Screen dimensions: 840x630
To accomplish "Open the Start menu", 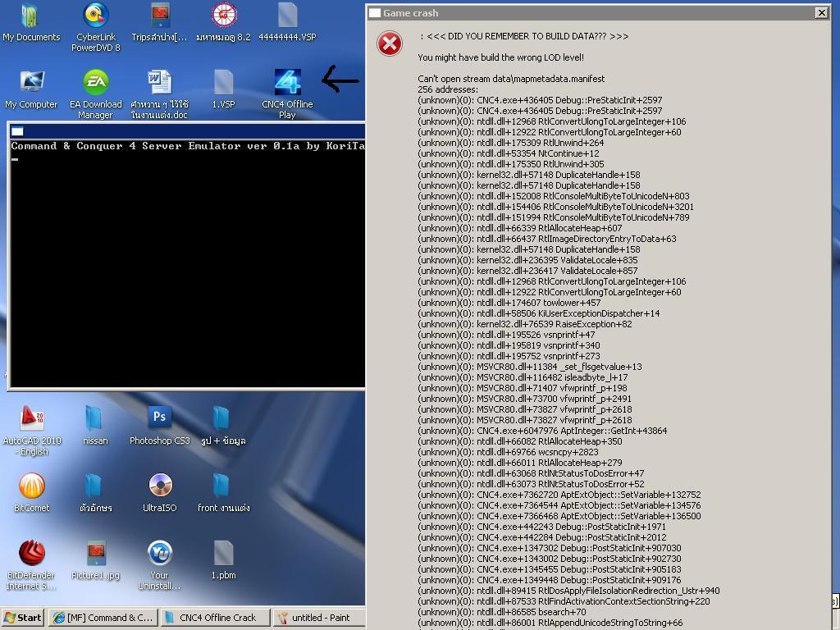I will pyautogui.click(x=23, y=618).
